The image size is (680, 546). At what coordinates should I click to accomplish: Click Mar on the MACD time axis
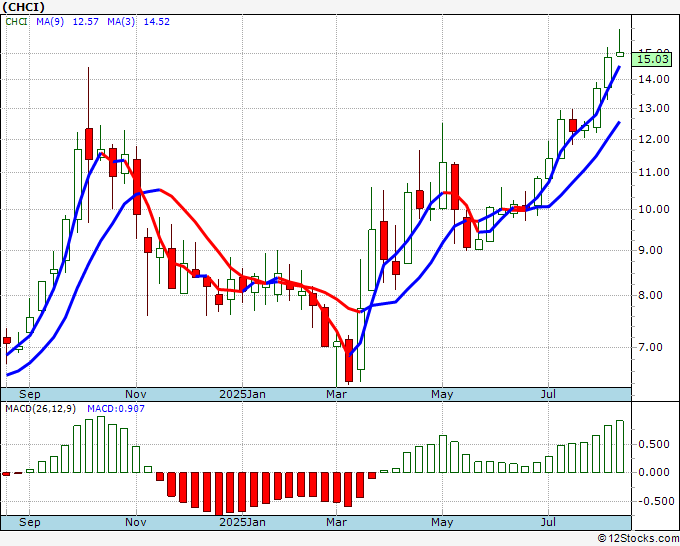[x=337, y=522]
